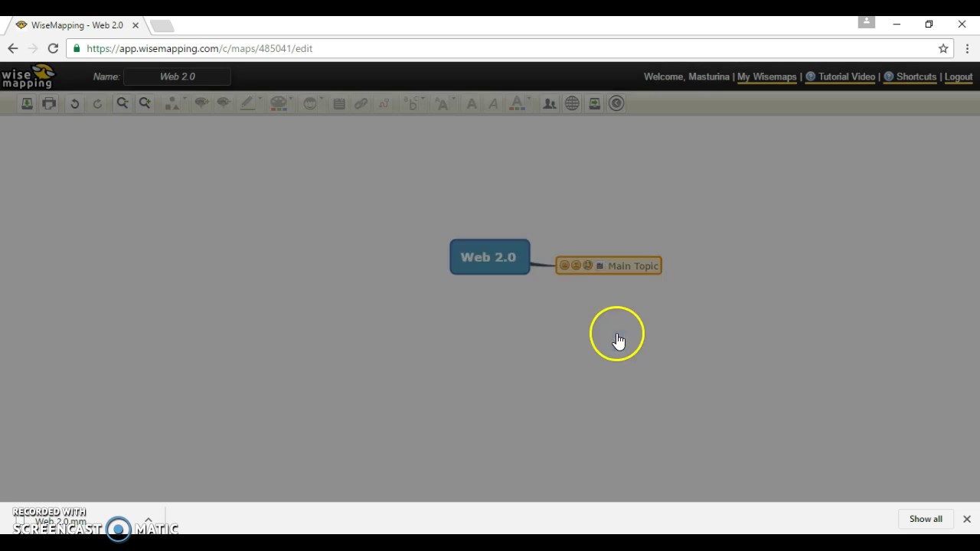Image resolution: width=980 pixels, height=551 pixels.
Task: Open the topic background color palette
Action: click(x=279, y=103)
